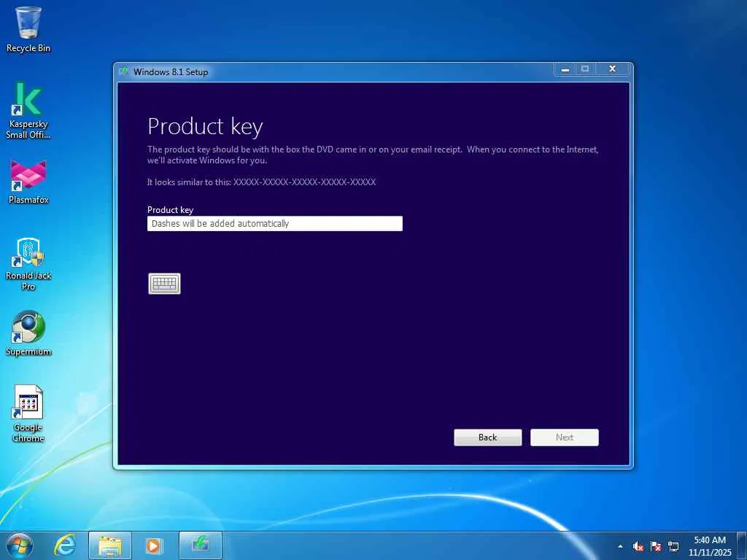The width and height of the screenshot is (747, 560).
Task: Open the on-screen keyboard icon
Action: 164,284
